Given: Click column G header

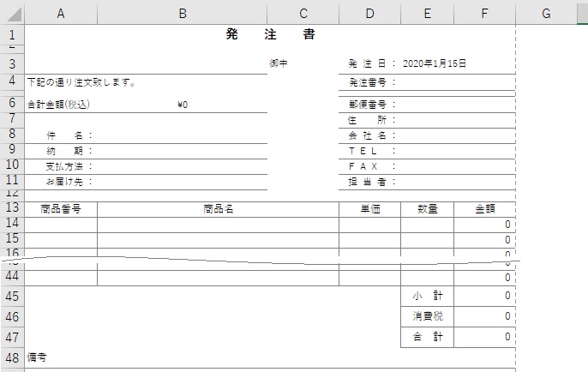Looking at the screenshot, I should pos(546,13).
